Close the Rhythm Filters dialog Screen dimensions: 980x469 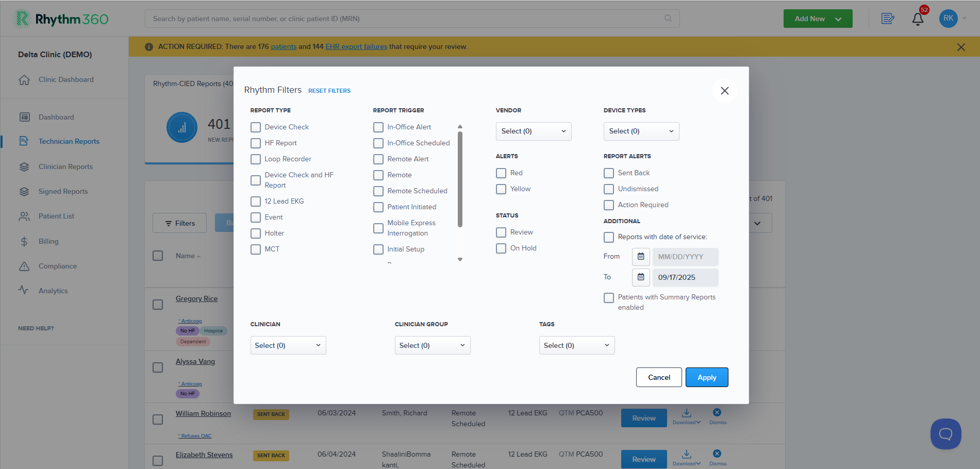pos(724,91)
